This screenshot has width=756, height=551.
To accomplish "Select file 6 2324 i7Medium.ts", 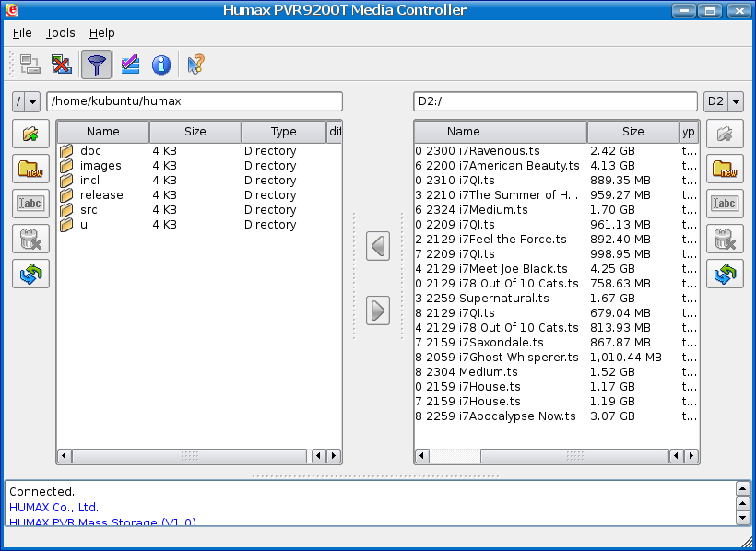I will (471, 210).
